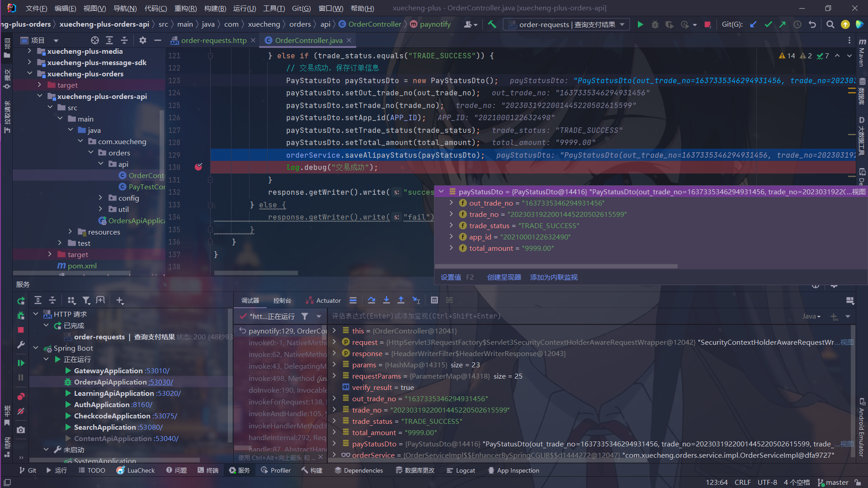Screen dimensions: 868x488
Task: Click View Breakpoints red circles icon
Action: (x=21, y=397)
